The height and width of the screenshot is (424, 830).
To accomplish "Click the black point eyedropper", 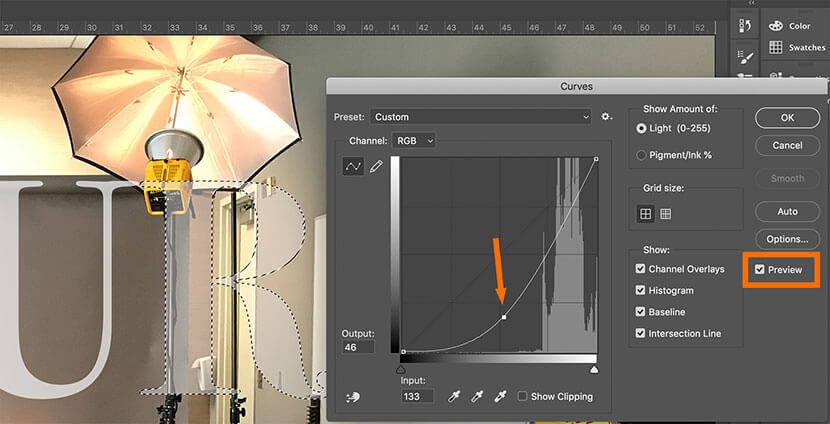I will 454,397.
